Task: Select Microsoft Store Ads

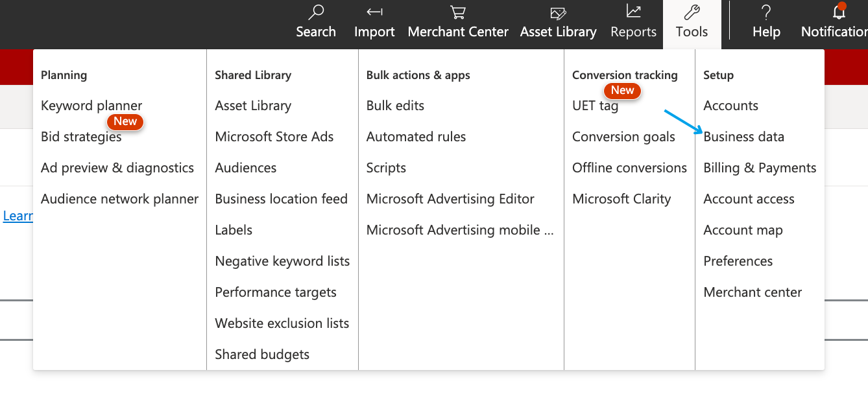Action: (x=274, y=137)
